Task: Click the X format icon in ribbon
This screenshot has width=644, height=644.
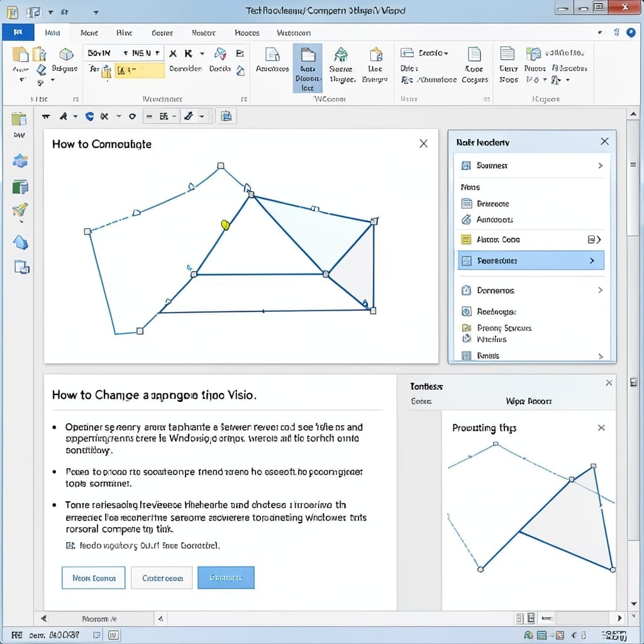Action: click(x=173, y=53)
